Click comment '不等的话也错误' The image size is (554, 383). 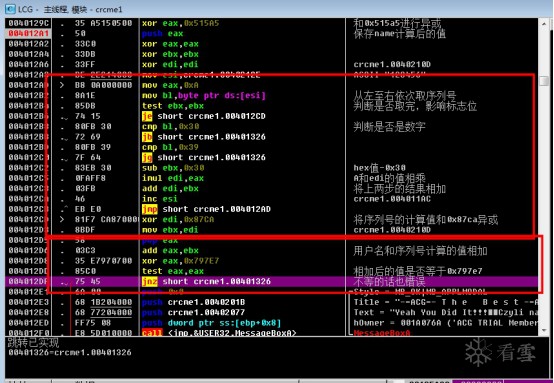tap(389, 281)
